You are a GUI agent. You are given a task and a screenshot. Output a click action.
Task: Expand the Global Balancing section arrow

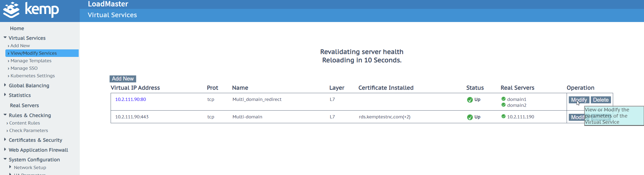[x=5, y=85]
